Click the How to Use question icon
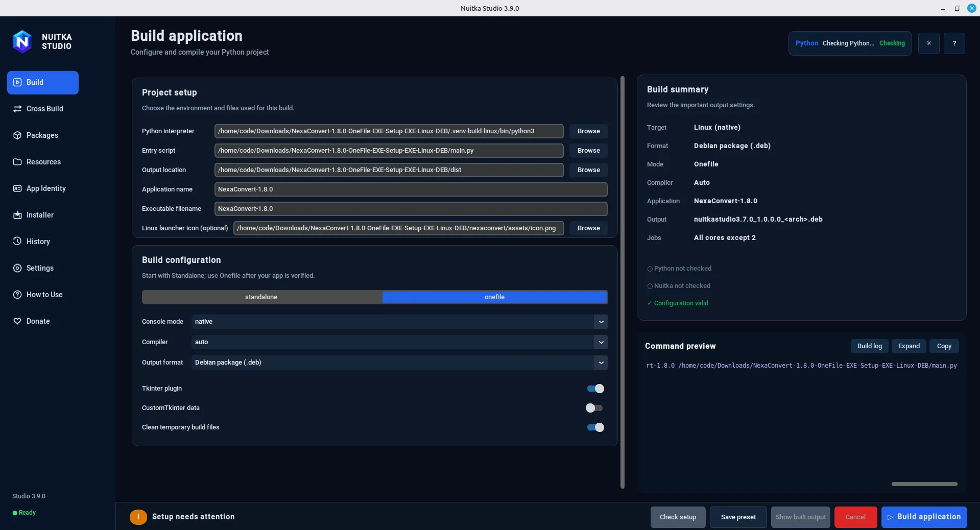Image resolution: width=980 pixels, height=530 pixels. coord(17,295)
